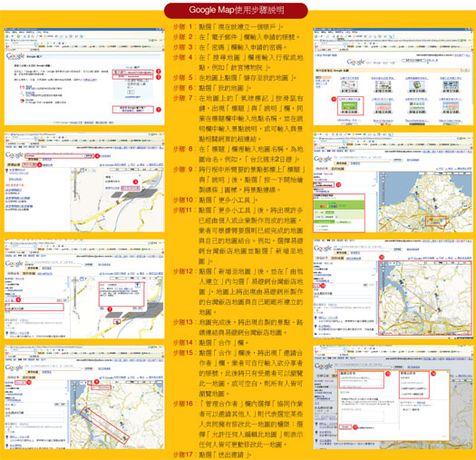Click the line-drawing tool icon marked step 9
The image size is (476, 460).
pos(90,383)
